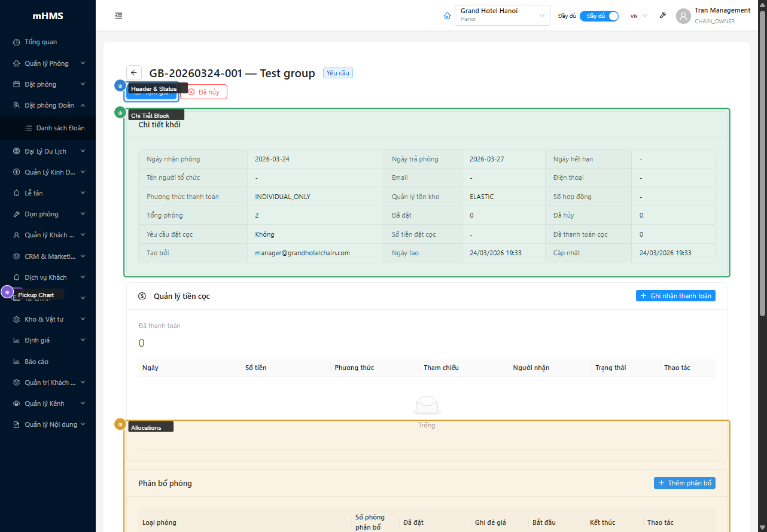This screenshot has width=767, height=532.
Task: Click the wrench icon in top bar
Action: 662,16
